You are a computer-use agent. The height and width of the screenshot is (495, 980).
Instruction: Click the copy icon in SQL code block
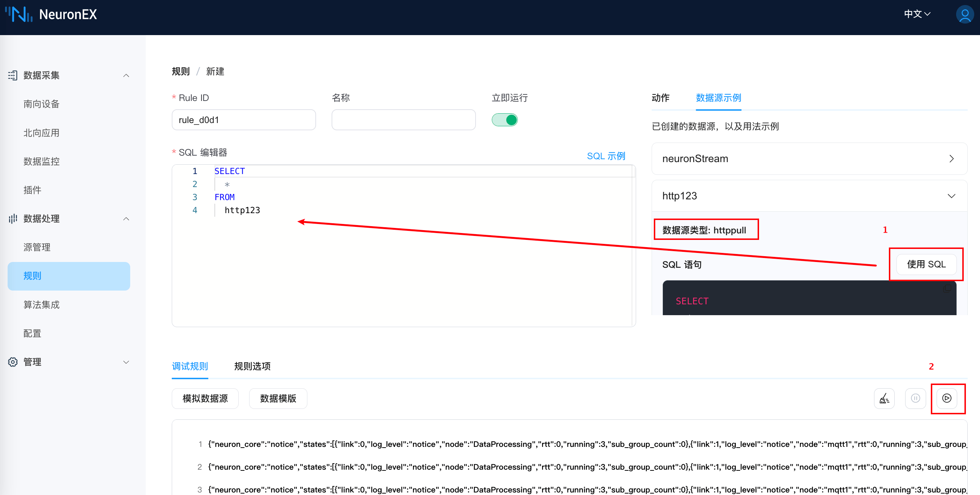pyautogui.click(x=947, y=288)
